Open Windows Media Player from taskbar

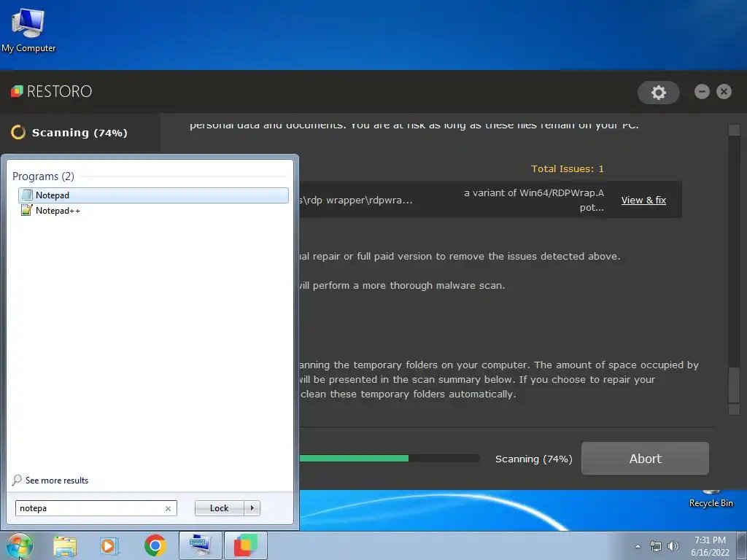109,545
